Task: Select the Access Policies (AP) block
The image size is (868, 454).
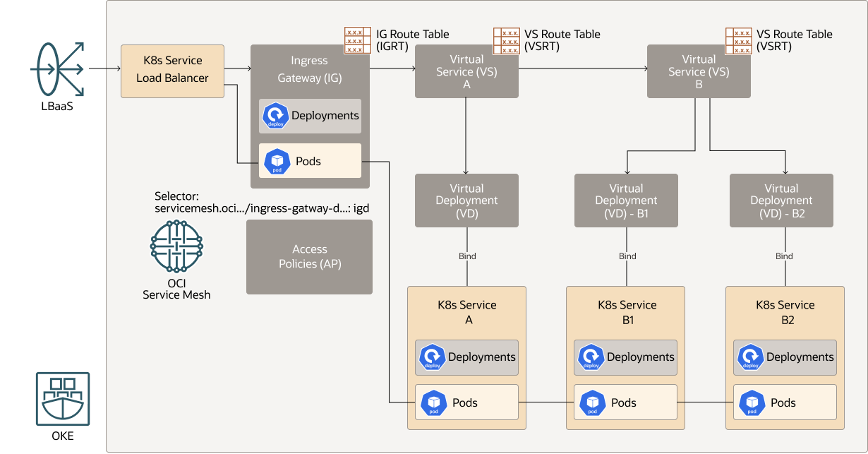Action: (x=309, y=256)
